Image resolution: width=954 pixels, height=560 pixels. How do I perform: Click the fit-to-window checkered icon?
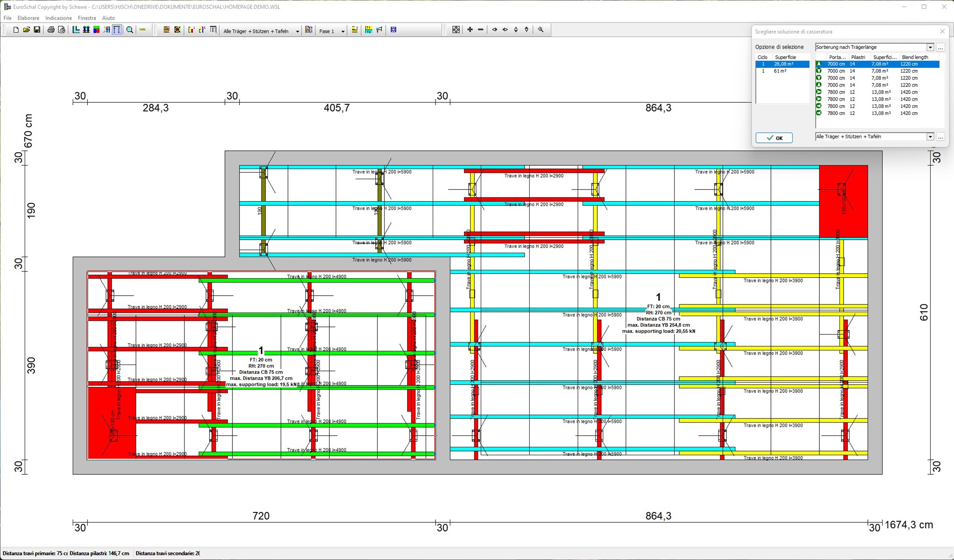coord(456,30)
